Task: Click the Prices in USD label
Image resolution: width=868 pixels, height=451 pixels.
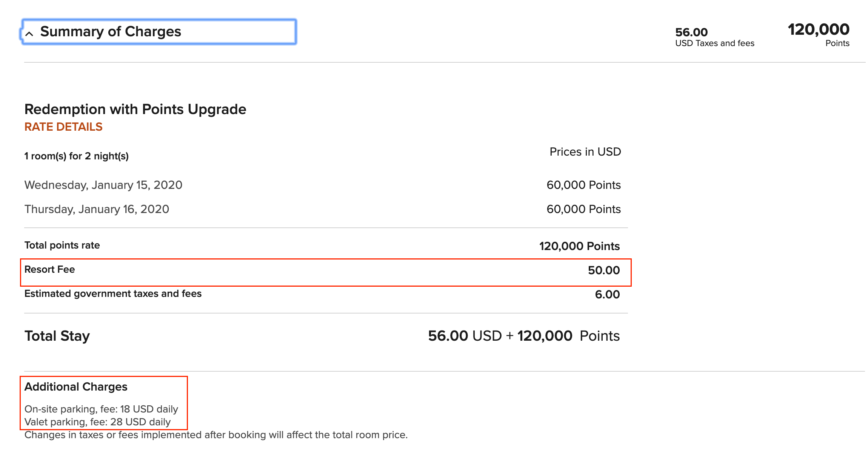Action: 585,152
